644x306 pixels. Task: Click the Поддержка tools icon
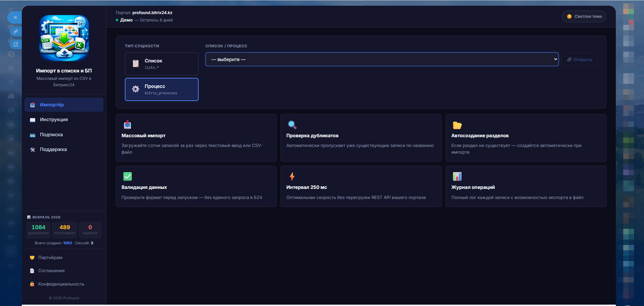pos(33,150)
